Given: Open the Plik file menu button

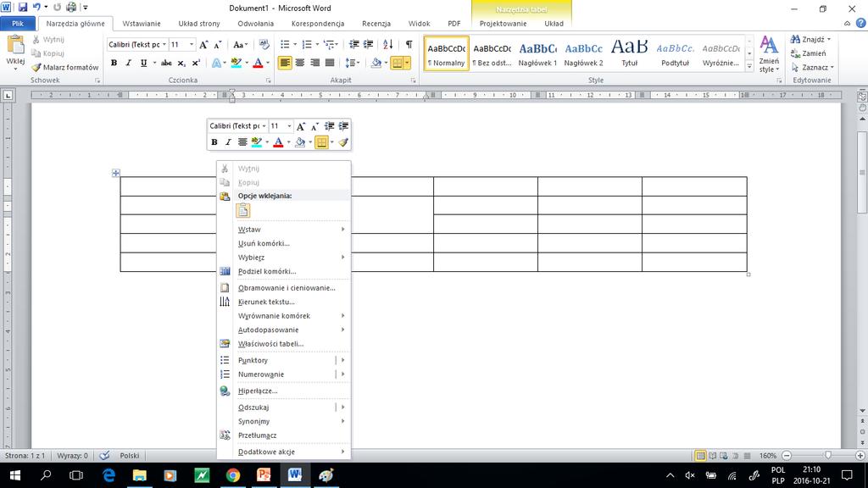Looking at the screenshot, I should click(18, 24).
